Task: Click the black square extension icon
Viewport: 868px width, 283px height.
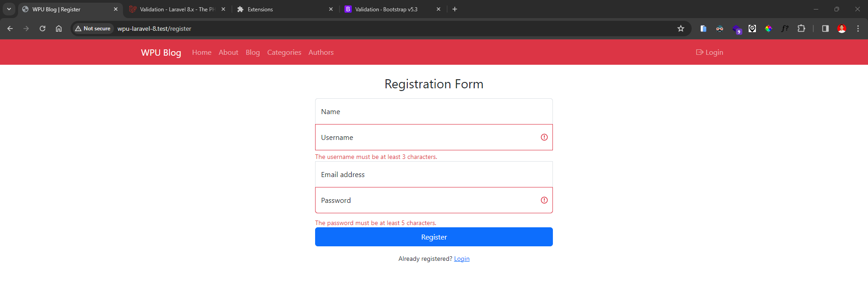Action: (752, 29)
